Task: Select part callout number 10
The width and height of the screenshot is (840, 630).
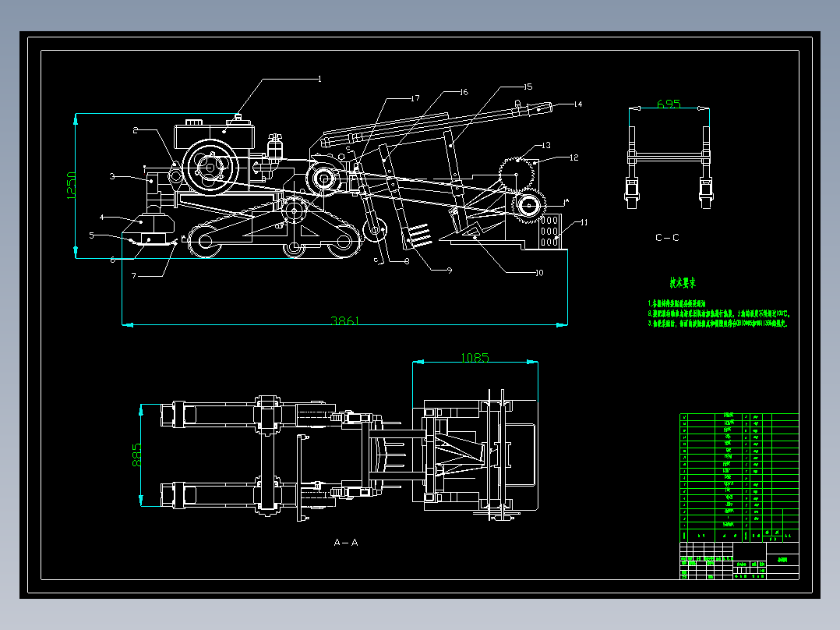Action: pos(539,273)
